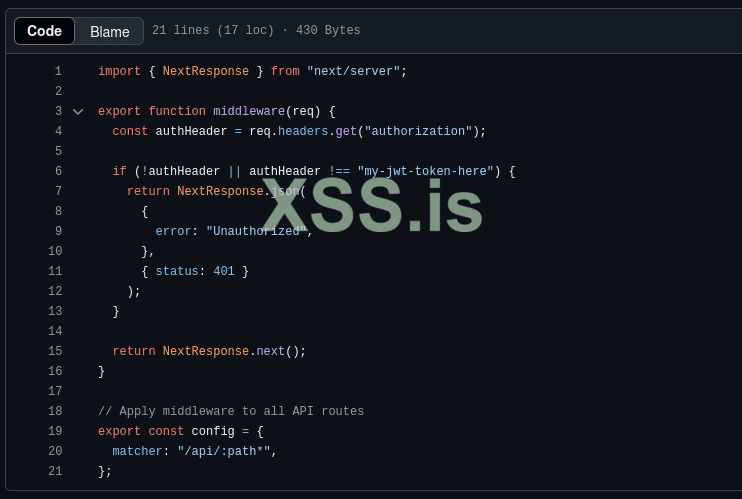Select line number 1
Screen dimensions: 742x499
point(58,71)
